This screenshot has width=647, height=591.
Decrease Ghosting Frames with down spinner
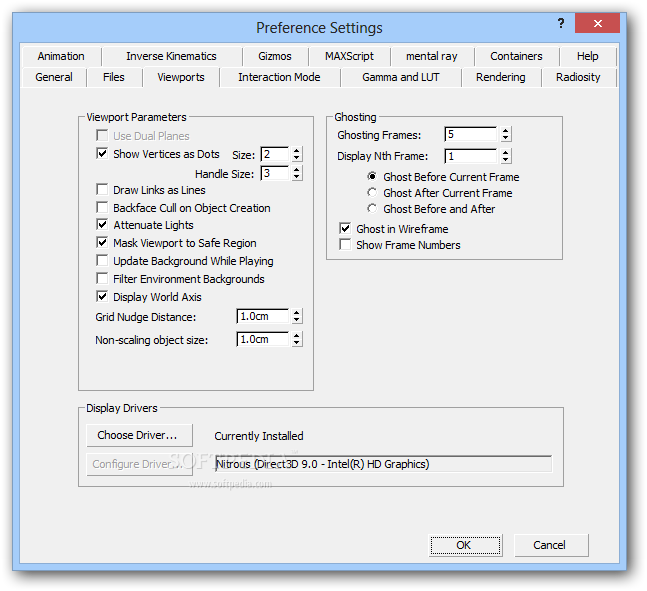click(505, 138)
